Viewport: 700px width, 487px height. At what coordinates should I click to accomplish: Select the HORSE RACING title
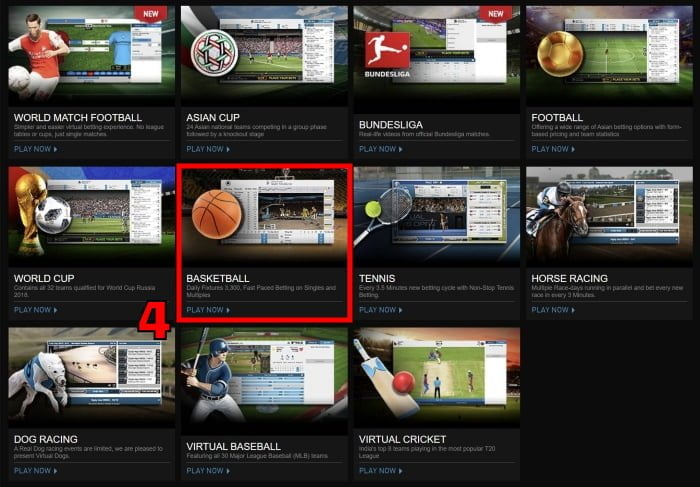[x=570, y=279]
